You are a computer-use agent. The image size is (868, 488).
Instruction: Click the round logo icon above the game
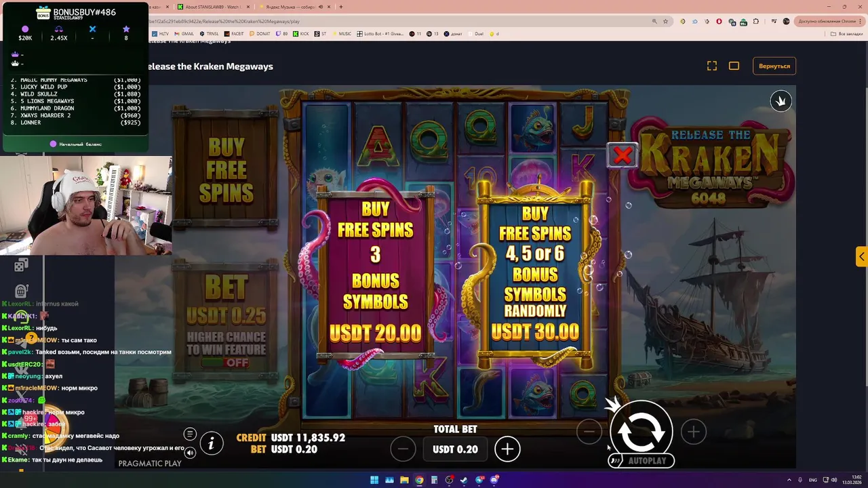pyautogui.click(x=781, y=101)
